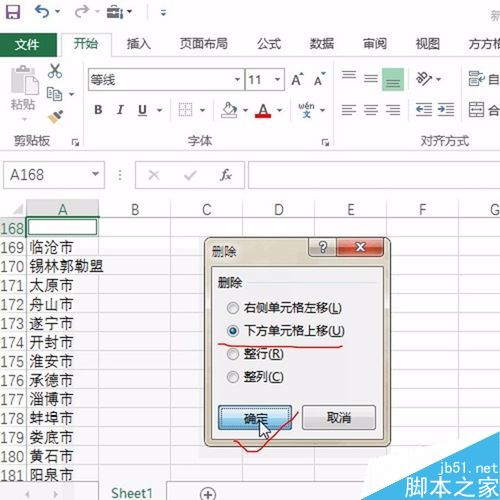Viewport: 500px width, 500px height.
Task: Switch to the 页面布局 ribbon tab
Action: [204, 44]
